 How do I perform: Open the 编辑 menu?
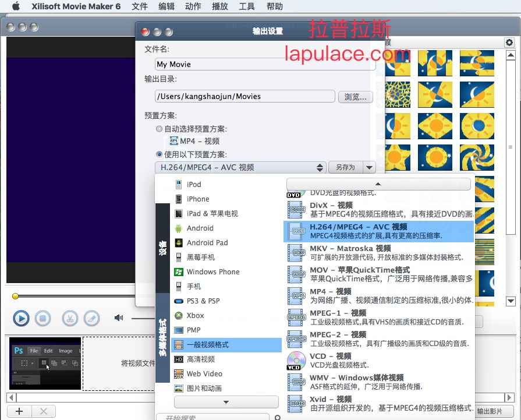(x=166, y=6)
